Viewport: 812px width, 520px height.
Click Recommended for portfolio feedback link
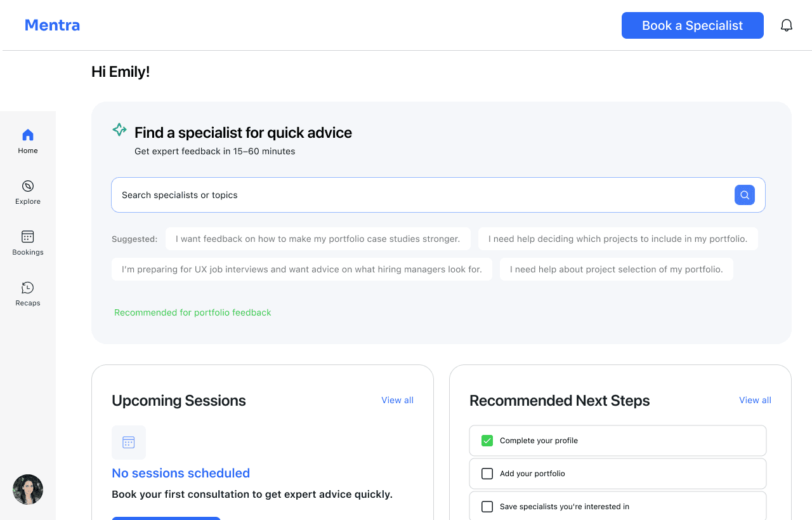(193, 312)
